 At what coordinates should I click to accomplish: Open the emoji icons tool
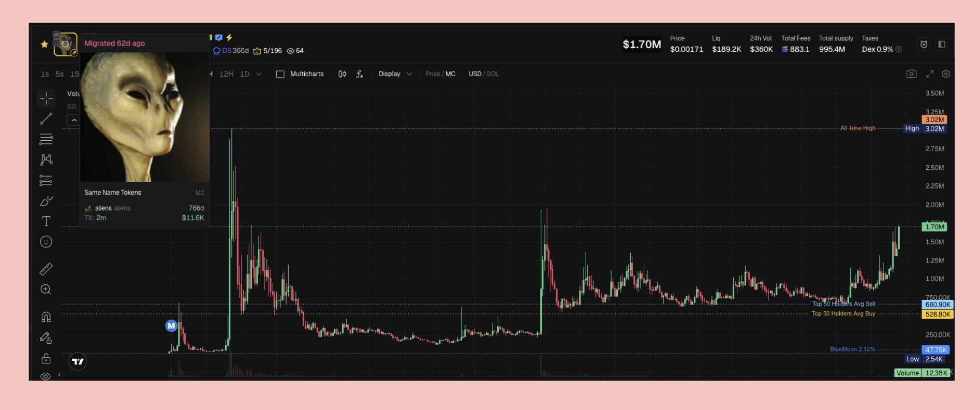pos(46,242)
